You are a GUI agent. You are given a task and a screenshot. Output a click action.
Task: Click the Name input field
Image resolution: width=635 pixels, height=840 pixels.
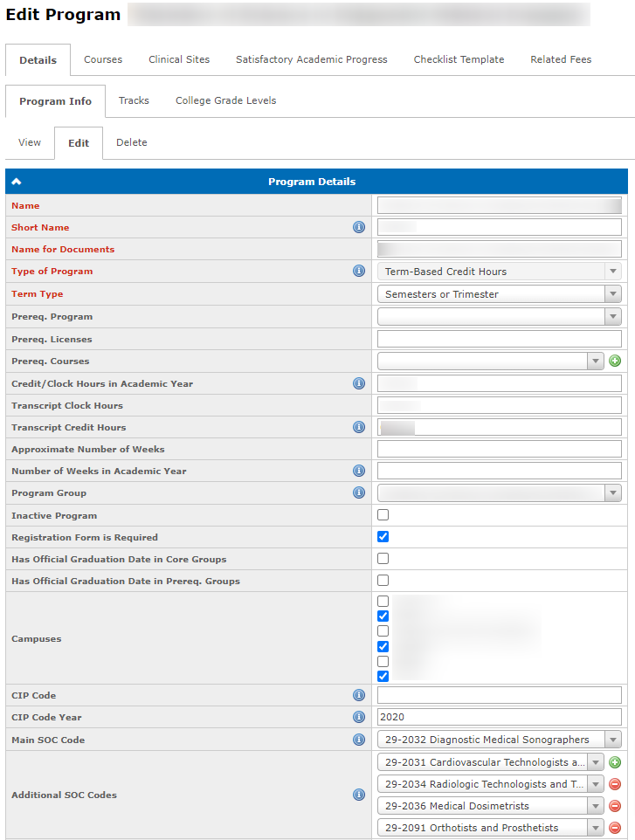500,206
